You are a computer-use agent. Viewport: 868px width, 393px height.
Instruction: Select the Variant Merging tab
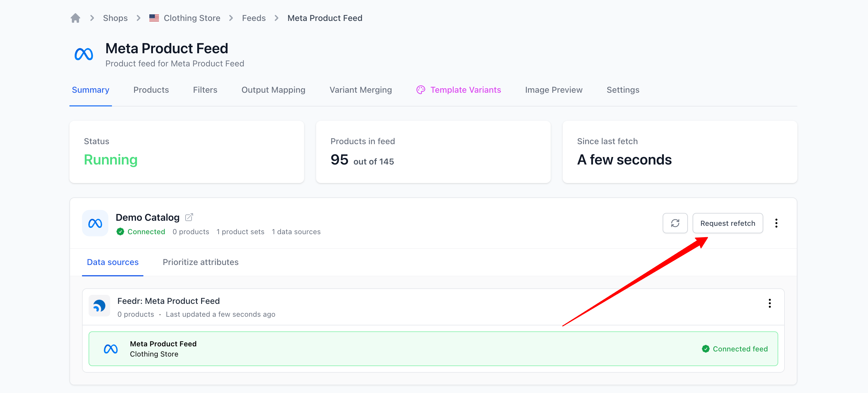tap(361, 90)
